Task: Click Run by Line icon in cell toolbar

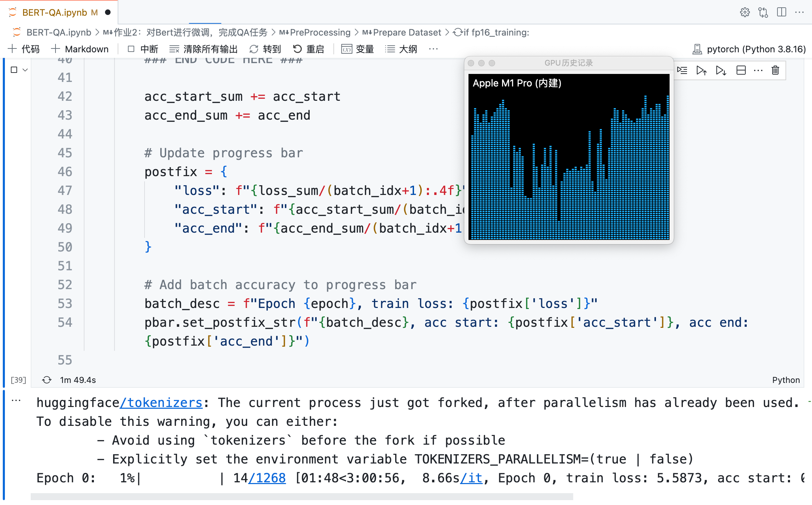Action: click(682, 70)
